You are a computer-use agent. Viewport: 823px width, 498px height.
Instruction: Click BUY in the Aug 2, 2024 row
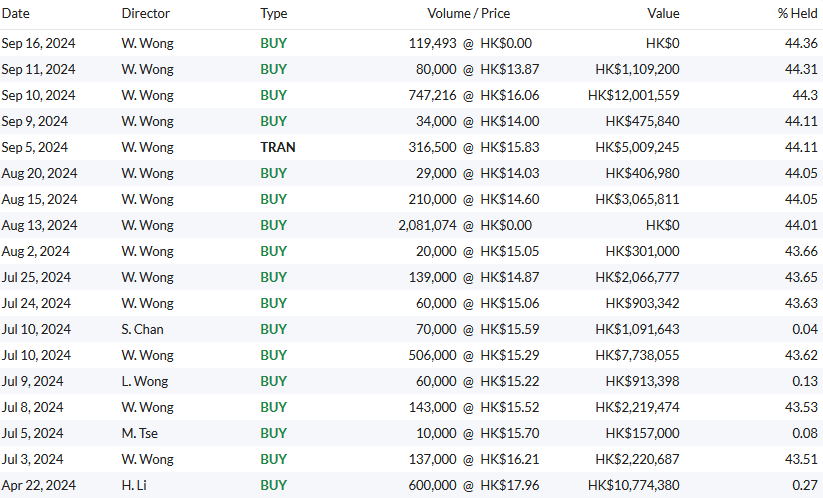pos(273,251)
